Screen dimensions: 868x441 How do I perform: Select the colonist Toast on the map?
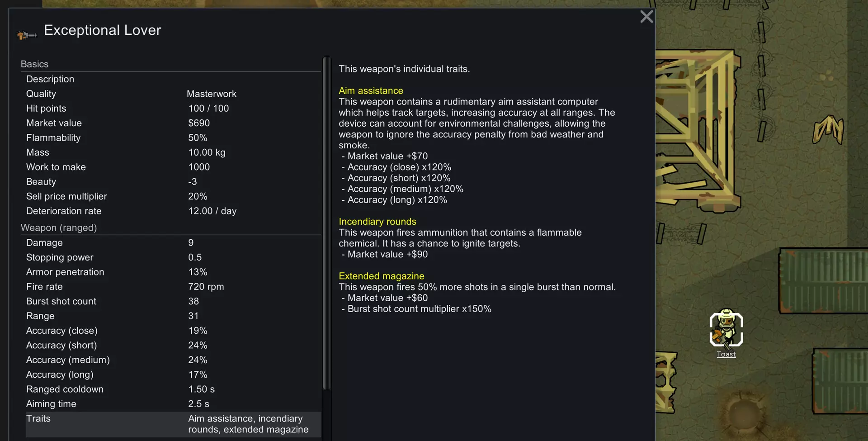click(726, 329)
